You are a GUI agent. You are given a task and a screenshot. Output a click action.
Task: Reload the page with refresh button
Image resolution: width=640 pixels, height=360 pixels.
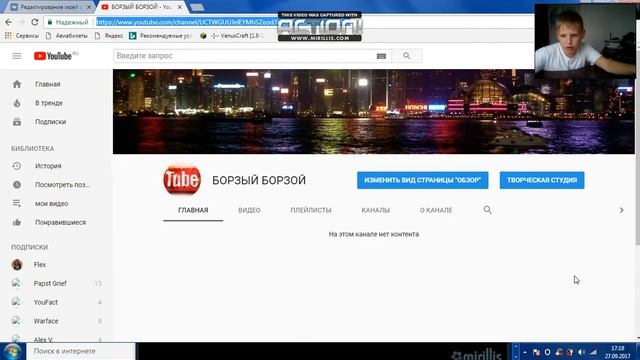click(35, 22)
